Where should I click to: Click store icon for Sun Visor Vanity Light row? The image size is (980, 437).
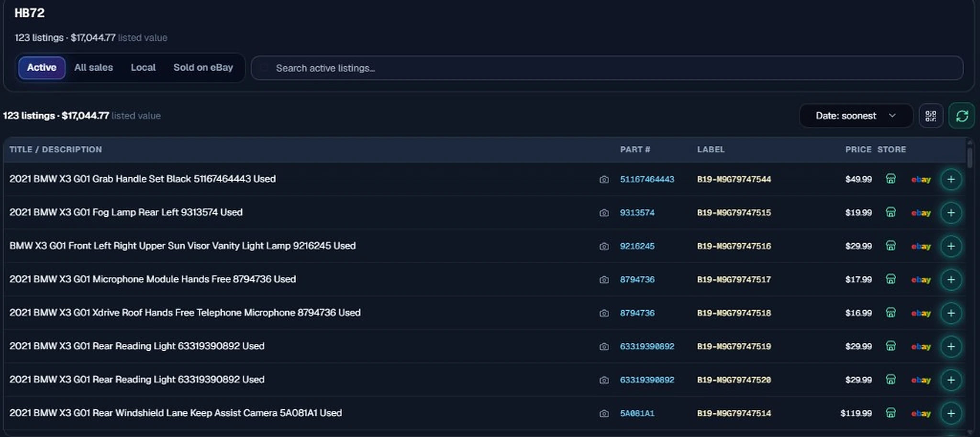click(891, 246)
